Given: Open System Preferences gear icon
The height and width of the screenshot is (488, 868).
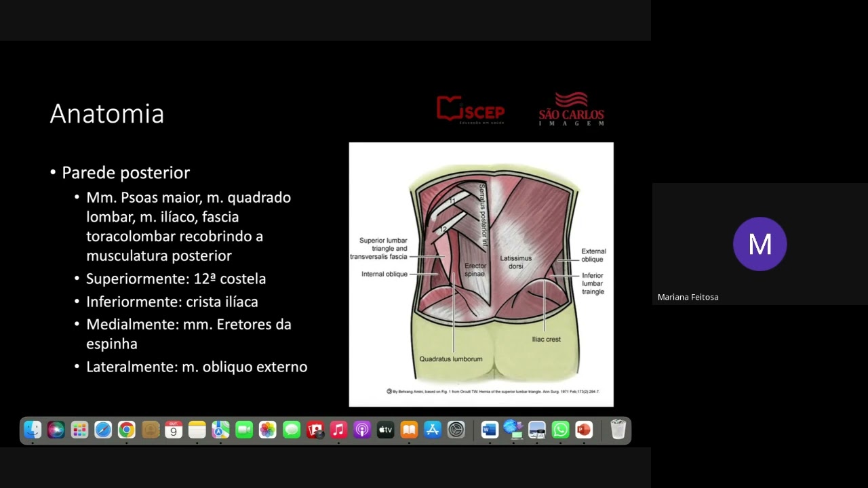Looking at the screenshot, I should coord(456,430).
